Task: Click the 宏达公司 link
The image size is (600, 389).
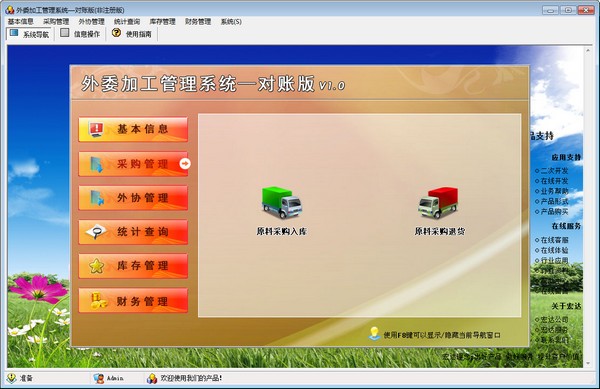Action: [554, 319]
